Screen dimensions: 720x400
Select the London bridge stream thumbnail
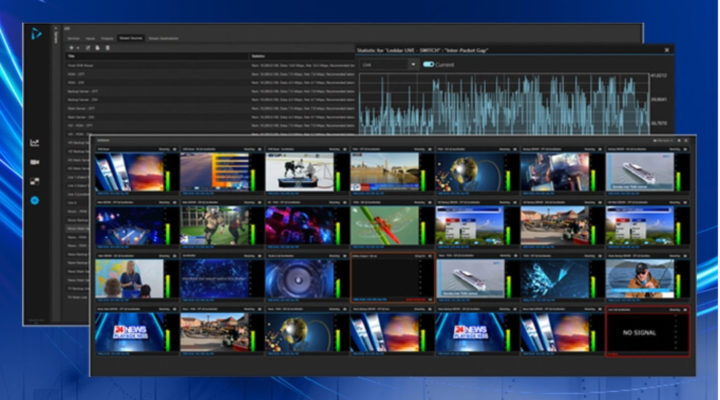(385, 172)
